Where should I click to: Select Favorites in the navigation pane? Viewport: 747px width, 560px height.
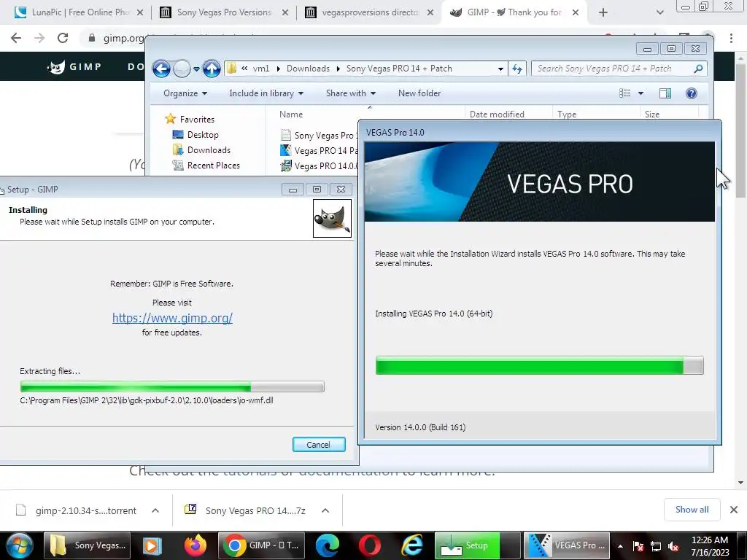pos(190,119)
